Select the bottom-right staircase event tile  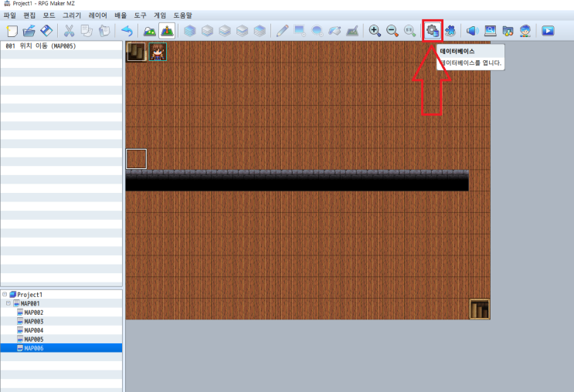click(x=480, y=309)
